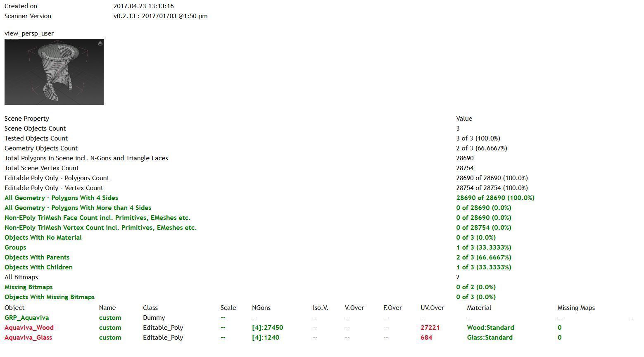Click the Wood:Standard material label
Viewport: 644px width, 357px height.
click(x=490, y=328)
